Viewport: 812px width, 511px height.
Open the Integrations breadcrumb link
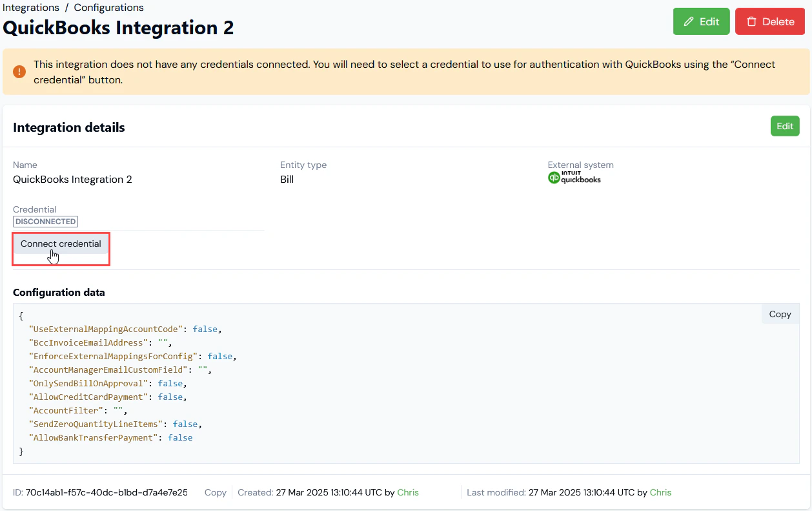[x=31, y=8]
